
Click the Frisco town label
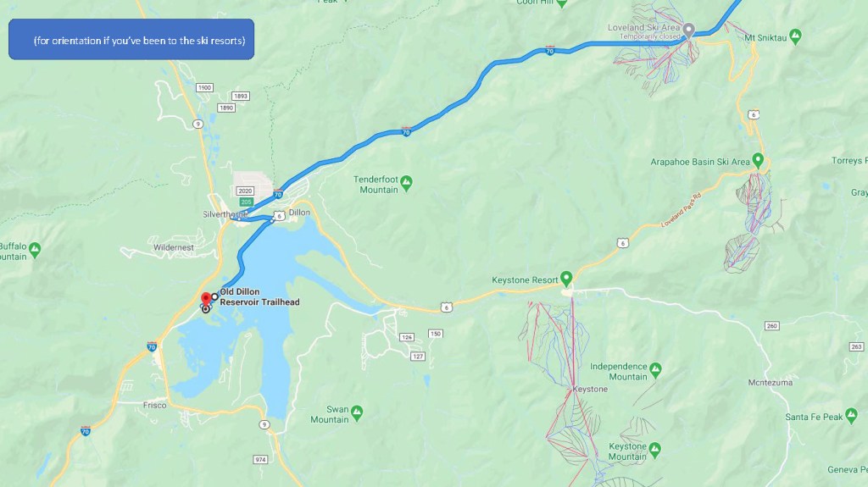154,405
